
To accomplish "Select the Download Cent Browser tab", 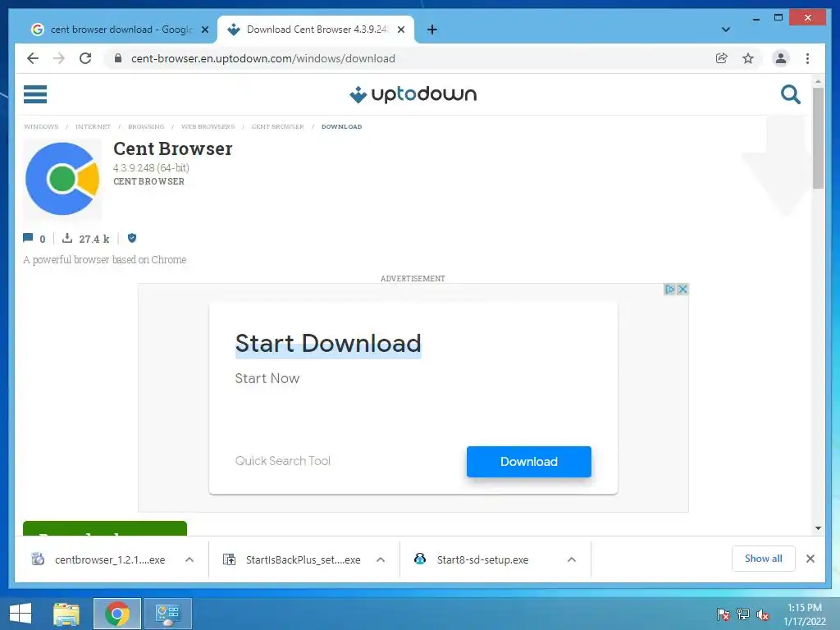I will 316,30.
